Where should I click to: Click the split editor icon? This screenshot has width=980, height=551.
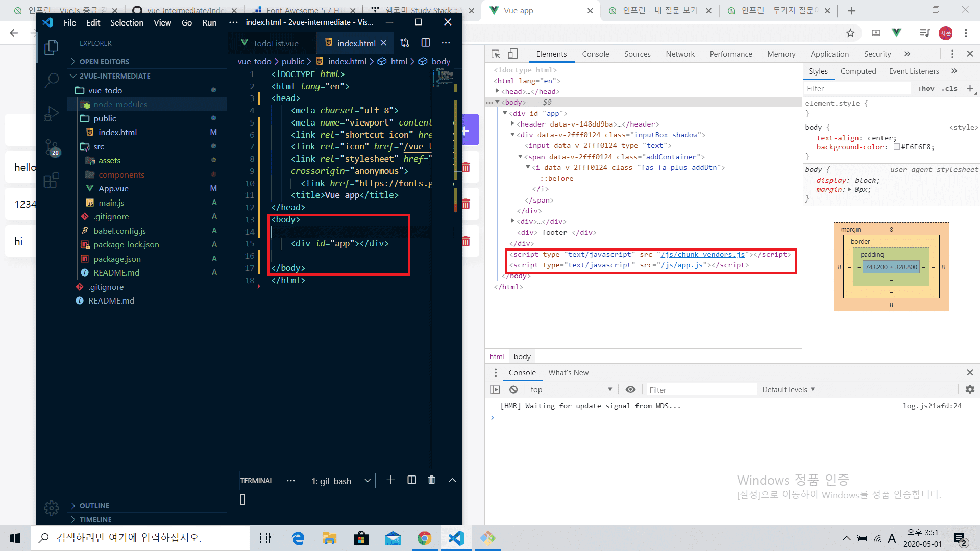click(x=426, y=43)
